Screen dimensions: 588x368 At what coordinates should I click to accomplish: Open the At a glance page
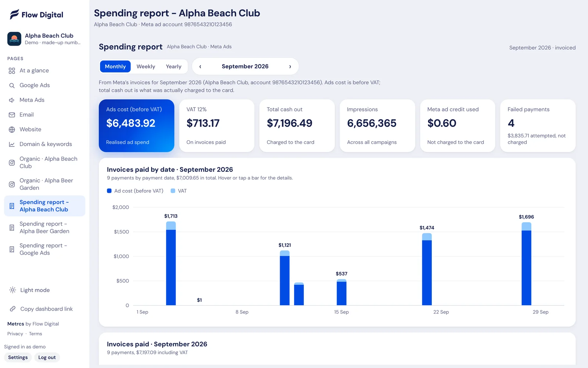(44, 71)
